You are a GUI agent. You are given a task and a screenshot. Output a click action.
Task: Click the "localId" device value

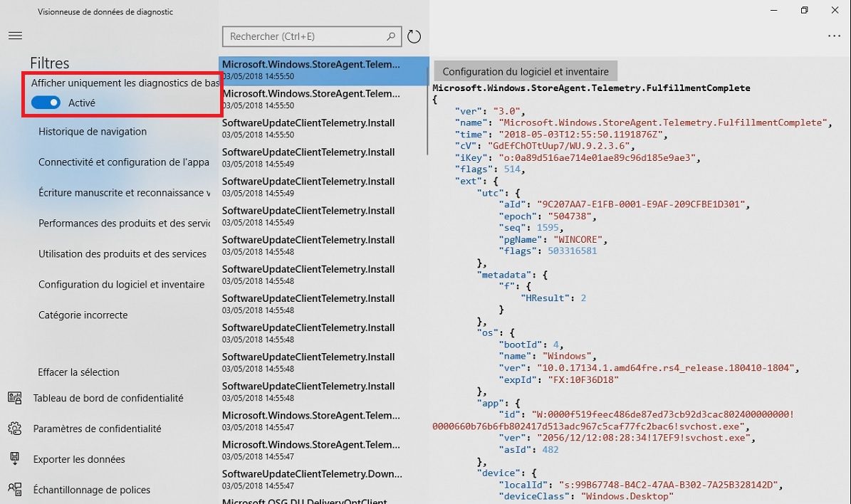(x=668, y=485)
